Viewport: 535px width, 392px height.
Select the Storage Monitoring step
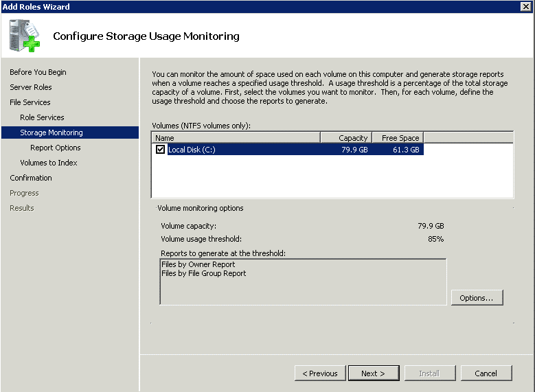[x=70, y=132]
